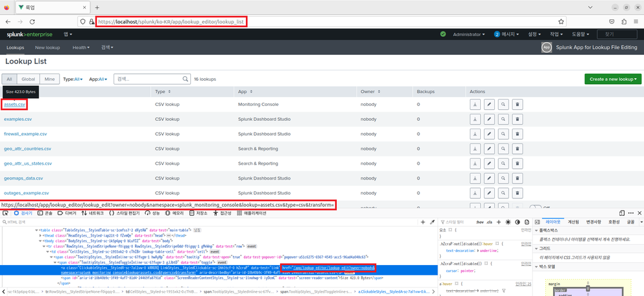Viewport: 644px width, 296px height.
Task: Bookmark the page with the star icon
Action: click(x=560, y=21)
